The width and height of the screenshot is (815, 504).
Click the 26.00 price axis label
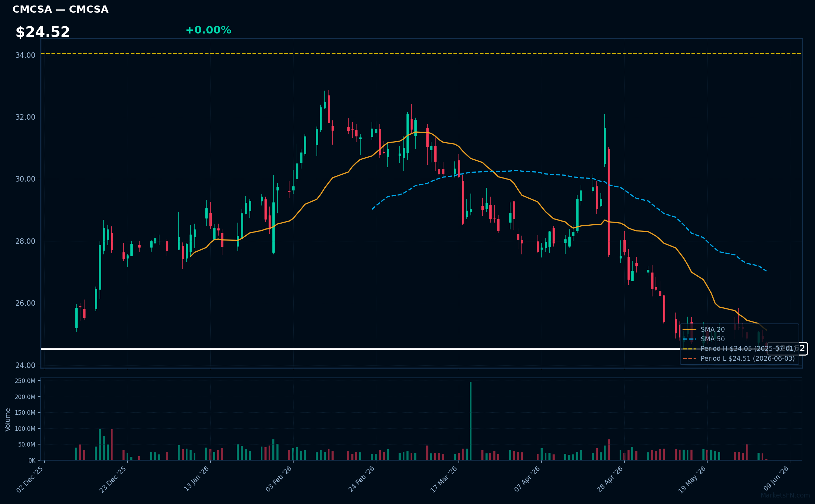[x=25, y=303]
